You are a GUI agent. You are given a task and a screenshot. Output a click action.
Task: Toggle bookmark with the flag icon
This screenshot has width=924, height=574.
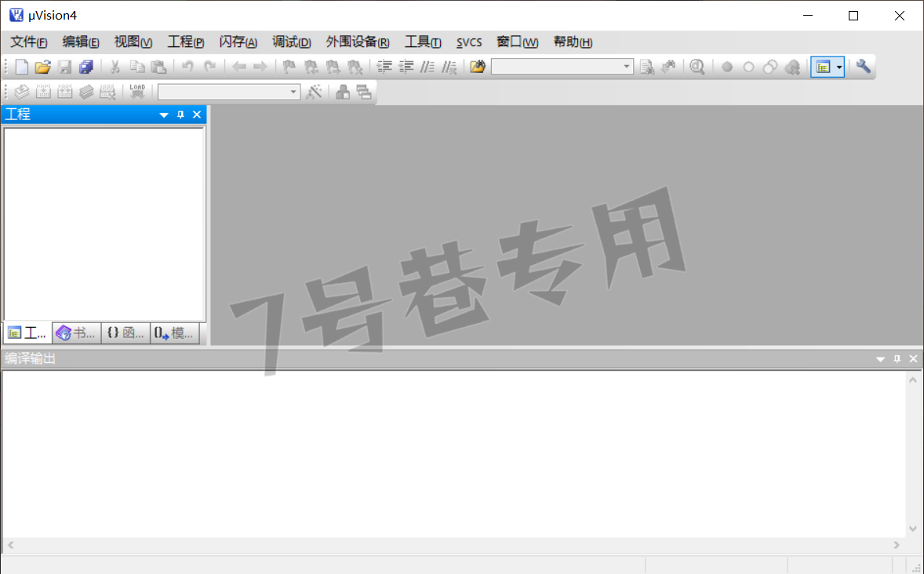(x=289, y=67)
